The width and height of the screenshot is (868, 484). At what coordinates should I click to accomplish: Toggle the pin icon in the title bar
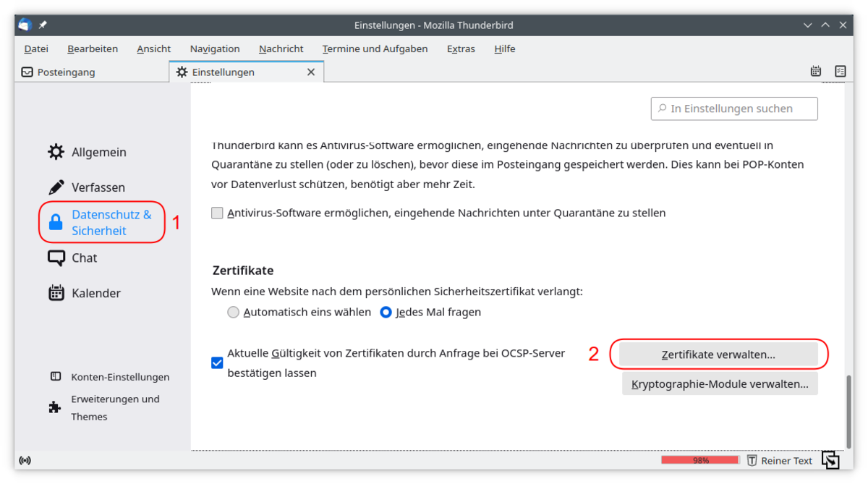tap(43, 25)
